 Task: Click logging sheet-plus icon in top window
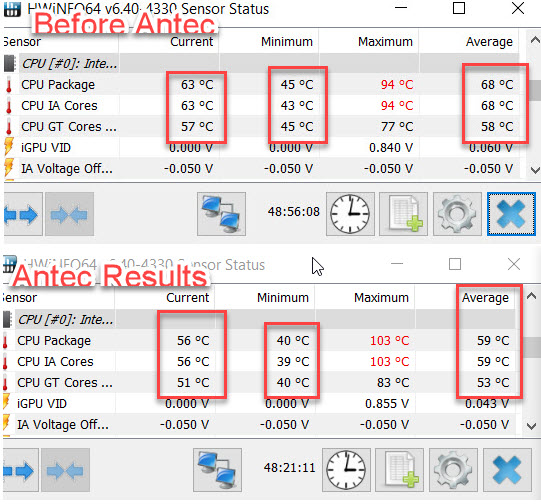click(403, 214)
